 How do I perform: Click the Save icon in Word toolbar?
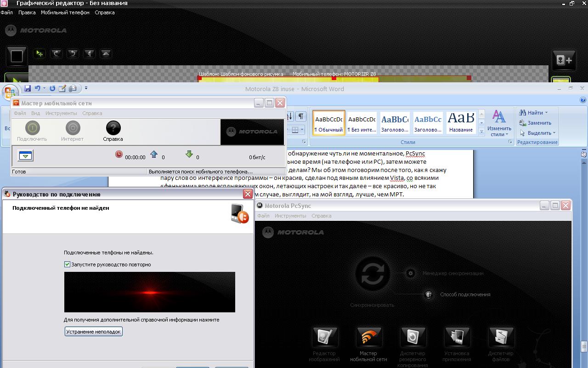28,88
